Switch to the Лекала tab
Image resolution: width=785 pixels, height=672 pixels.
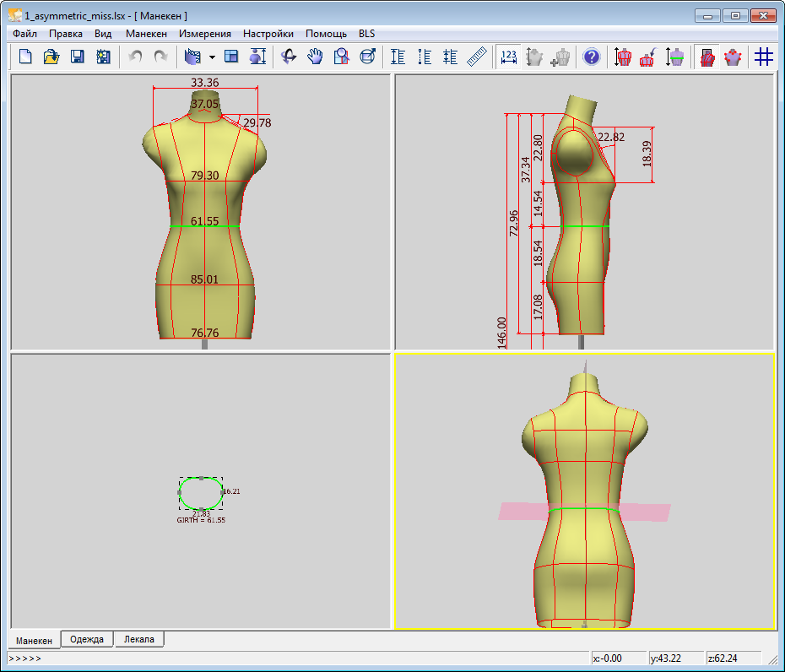click(x=138, y=639)
